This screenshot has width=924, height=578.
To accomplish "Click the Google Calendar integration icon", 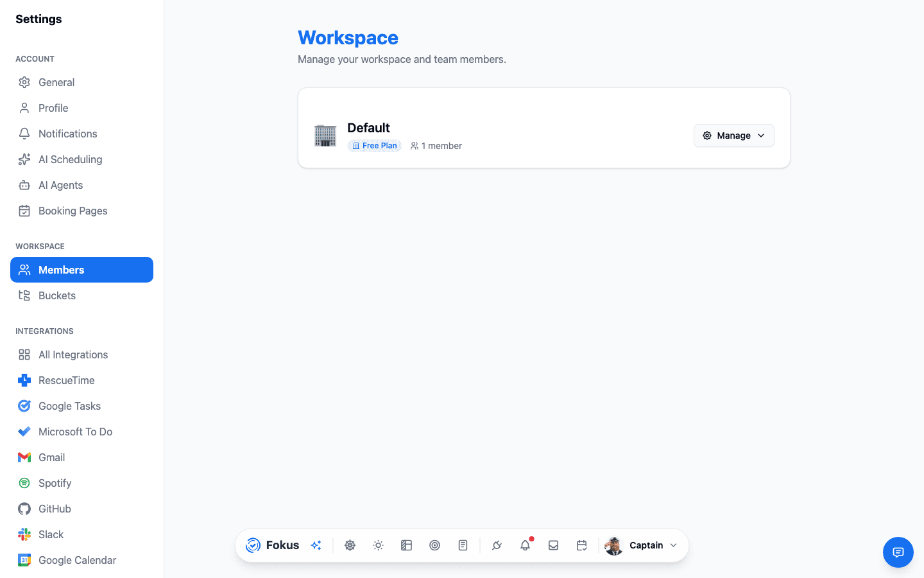I will pos(24,560).
